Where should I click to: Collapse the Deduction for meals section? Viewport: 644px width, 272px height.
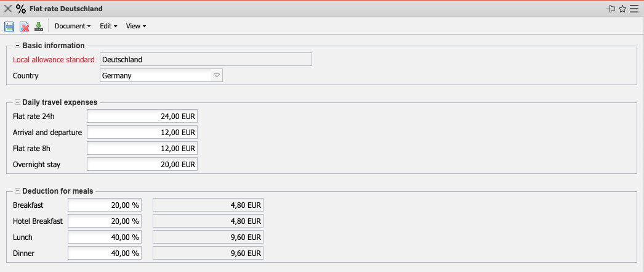tap(17, 191)
